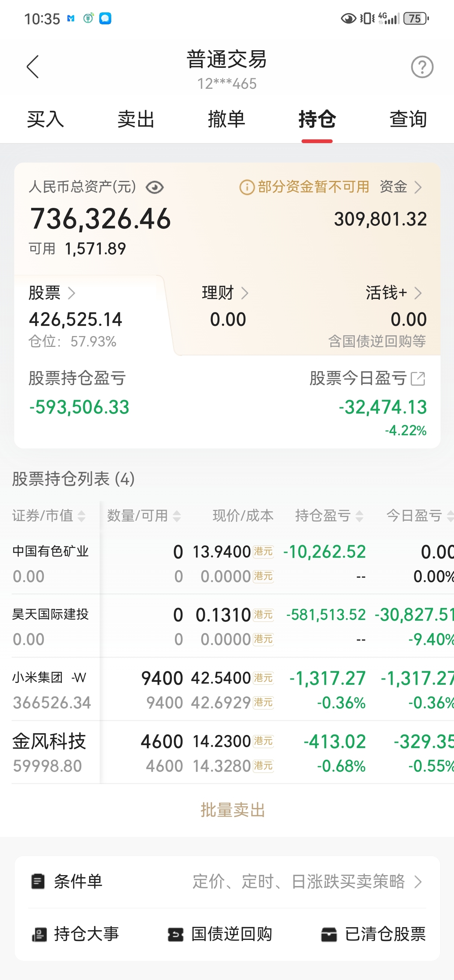454x980 pixels.
Task: Switch to the 查询 tab
Action: (408, 119)
